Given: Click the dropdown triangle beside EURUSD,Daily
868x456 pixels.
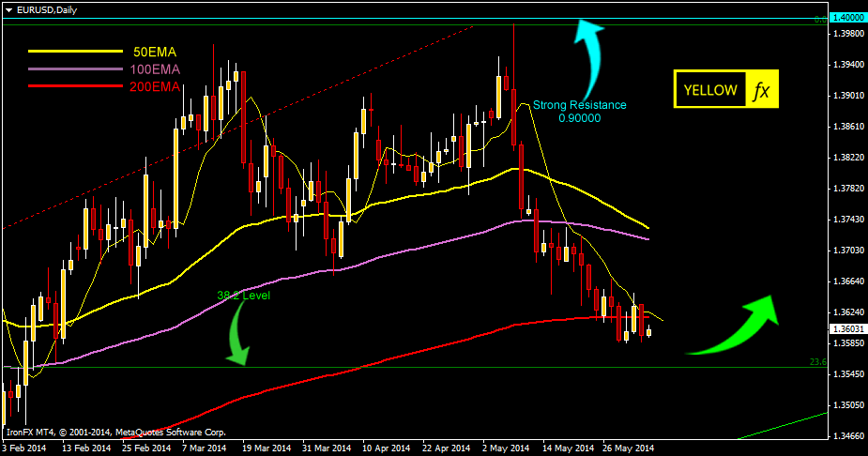Looking at the screenshot, I should click(8, 9).
